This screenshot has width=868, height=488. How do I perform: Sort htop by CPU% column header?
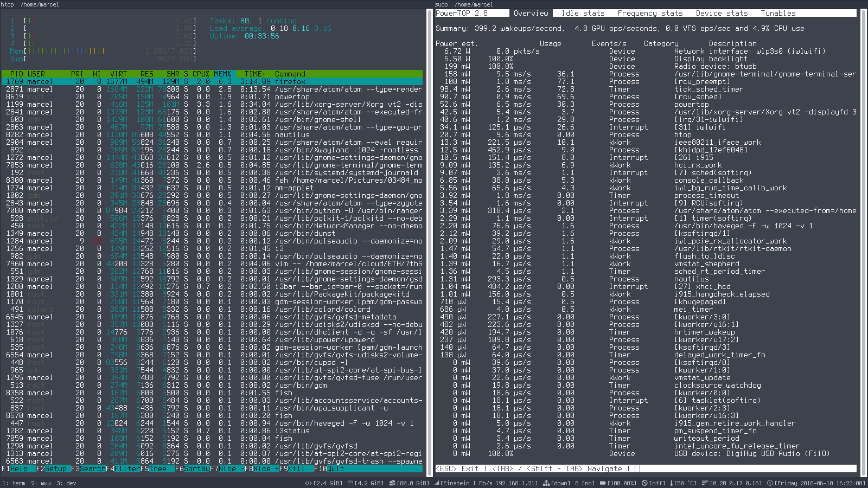201,74
